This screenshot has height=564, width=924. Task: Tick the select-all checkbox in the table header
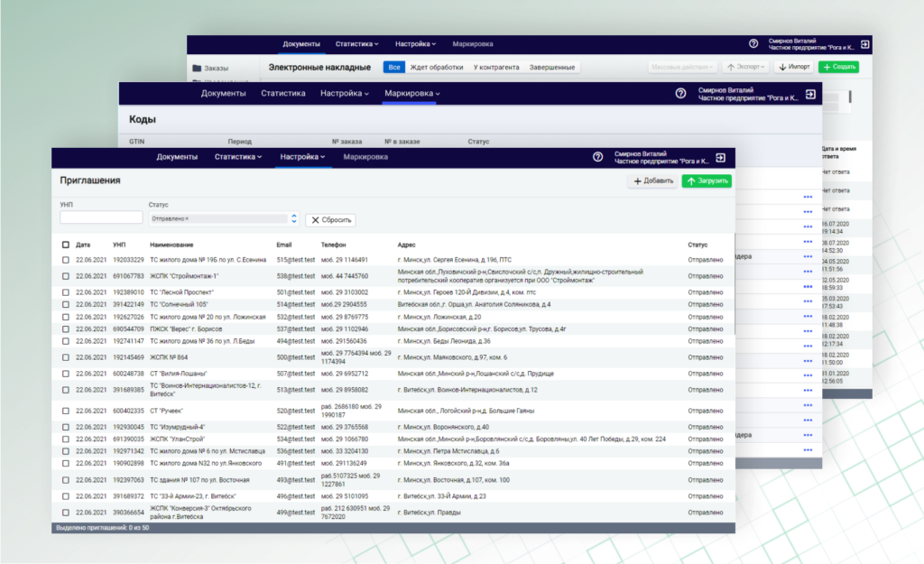click(x=66, y=245)
